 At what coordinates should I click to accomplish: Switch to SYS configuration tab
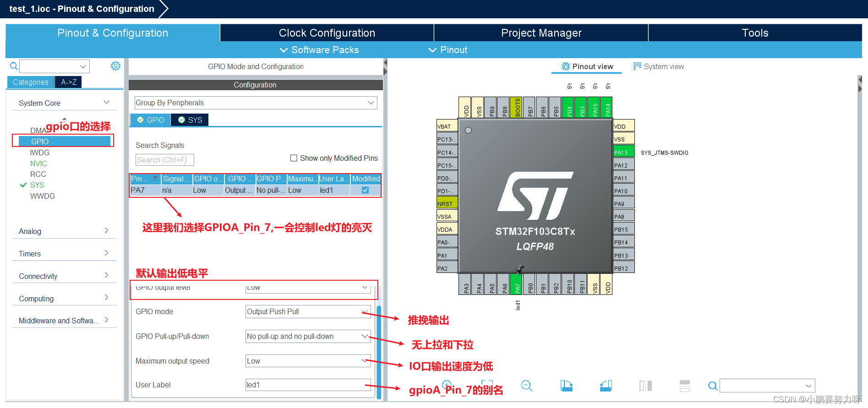tap(190, 120)
